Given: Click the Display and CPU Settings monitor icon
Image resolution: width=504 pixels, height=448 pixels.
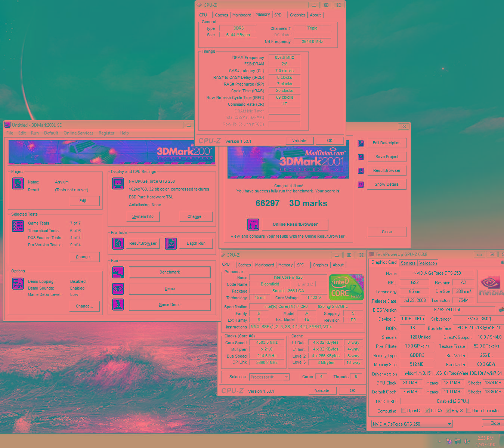Looking at the screenshot, I should point(118,183).
